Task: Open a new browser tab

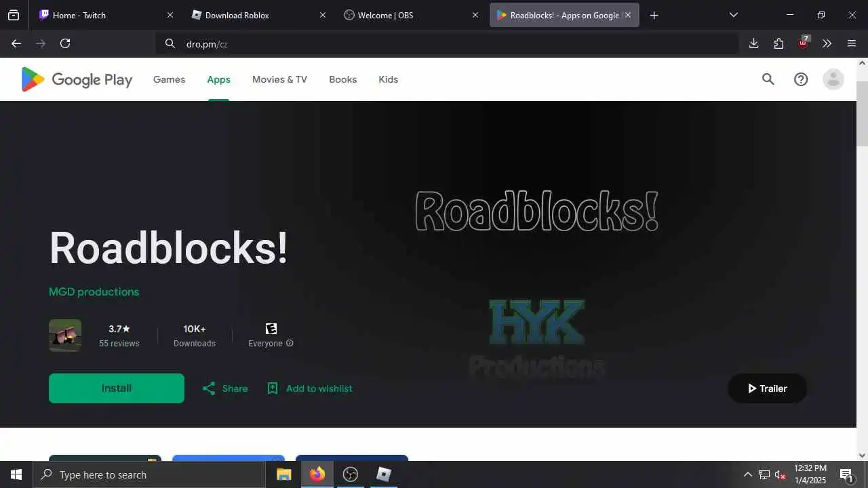Action: pyautogui.click(x=654, y=15)
